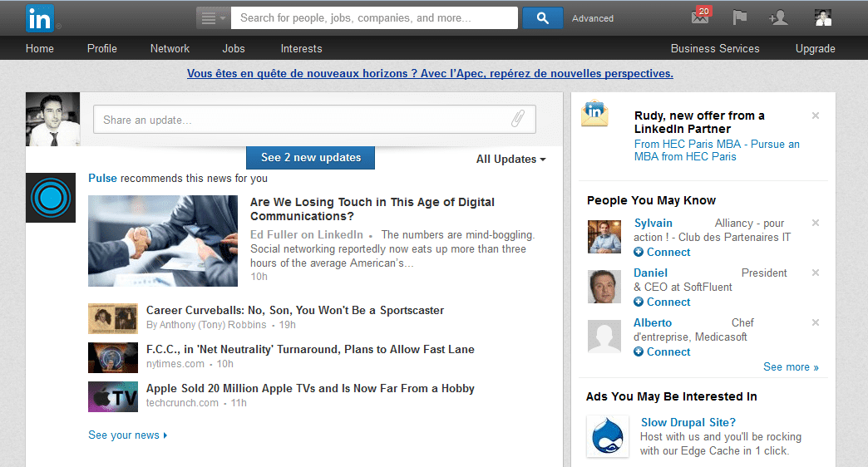Go to the Home menu item
868x467 pixels.
click(40, 49)
